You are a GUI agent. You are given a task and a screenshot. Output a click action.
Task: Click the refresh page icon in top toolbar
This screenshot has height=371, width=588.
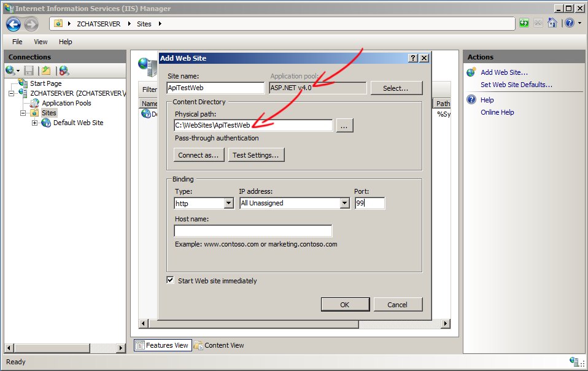coord(524,23)
